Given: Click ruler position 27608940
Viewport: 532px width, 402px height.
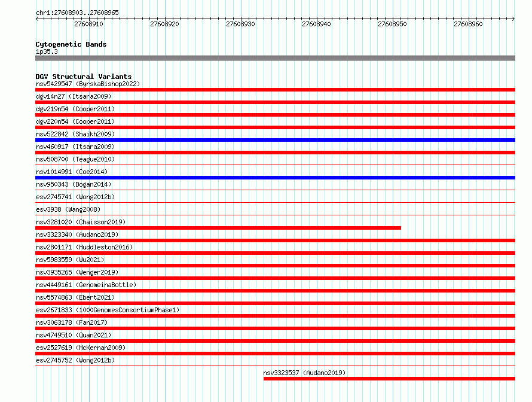Looking at the screenshot, I should (x=317, y=24).
